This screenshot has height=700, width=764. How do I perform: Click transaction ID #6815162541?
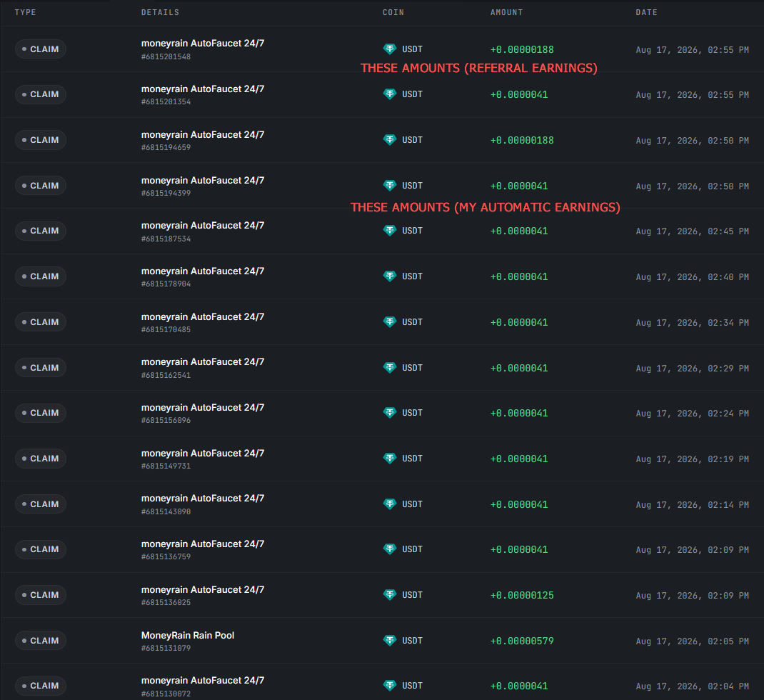pyautogui.click(x=166, y=375)
